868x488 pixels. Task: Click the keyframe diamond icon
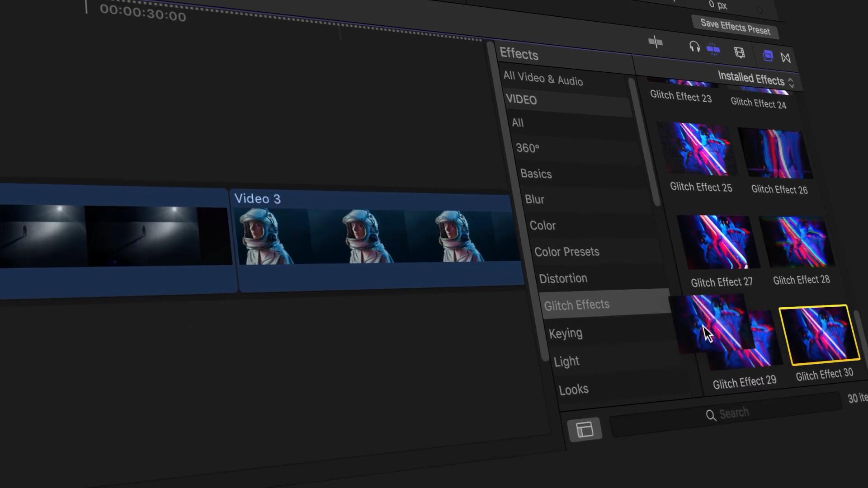(x=759, y=10)
